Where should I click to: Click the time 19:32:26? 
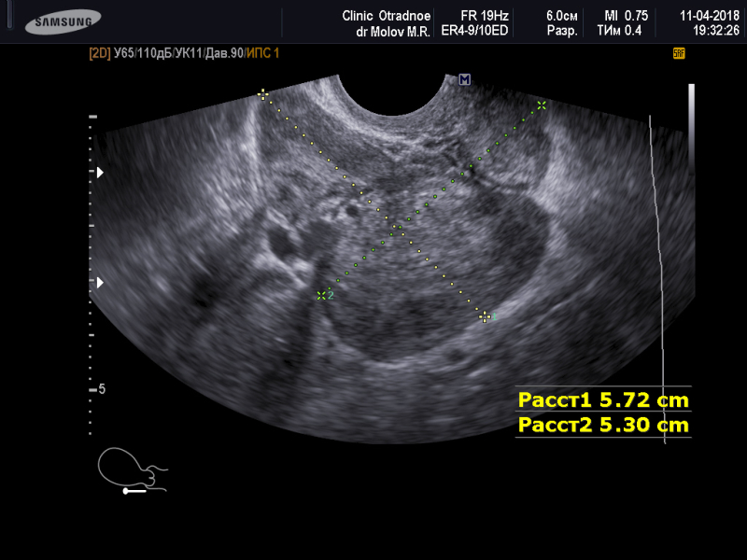(x=716, y=31)
